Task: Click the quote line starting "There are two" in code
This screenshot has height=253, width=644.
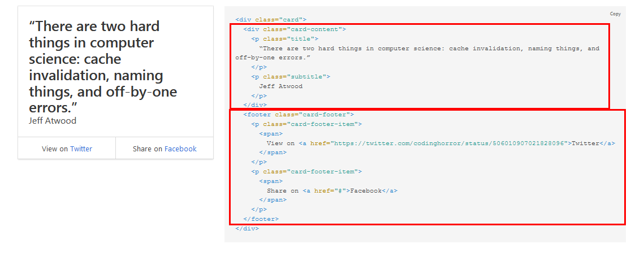Action: click(429, 49)
